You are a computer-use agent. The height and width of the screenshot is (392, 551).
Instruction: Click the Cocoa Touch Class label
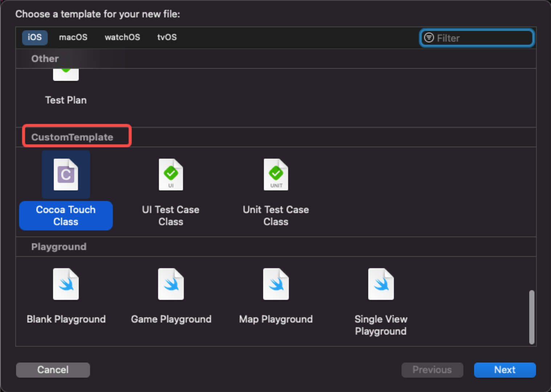tap(66, 216)
